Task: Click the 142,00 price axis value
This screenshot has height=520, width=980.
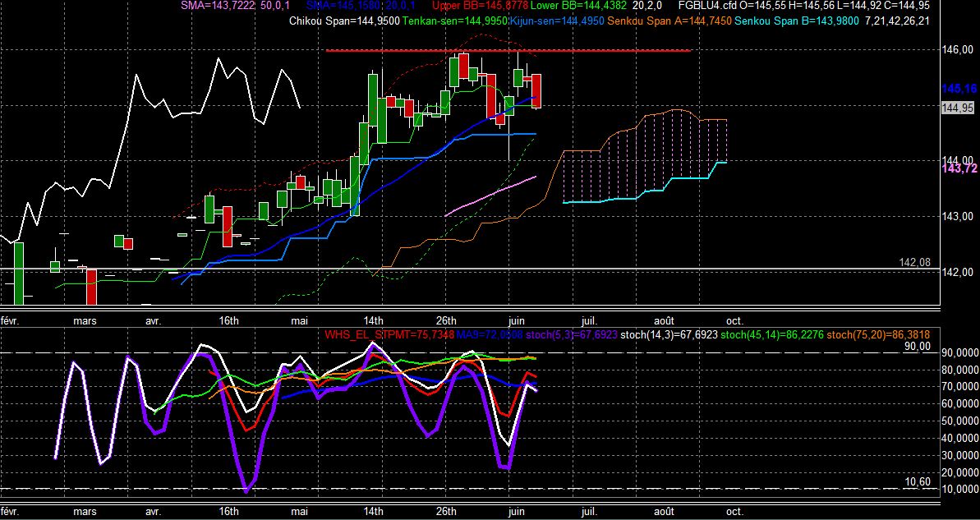Action: tap(958, 272)
